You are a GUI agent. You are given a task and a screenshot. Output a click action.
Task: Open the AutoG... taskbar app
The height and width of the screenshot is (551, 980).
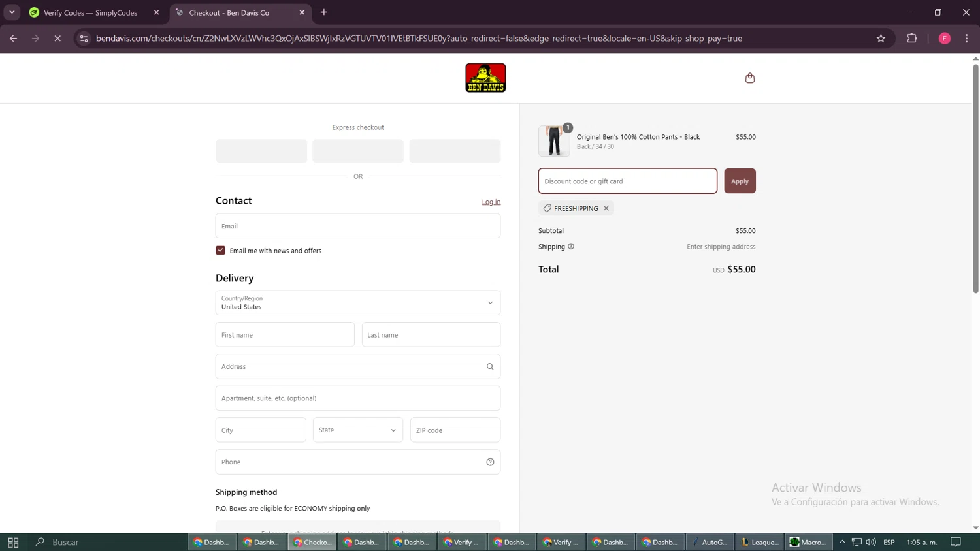(710, 542)
